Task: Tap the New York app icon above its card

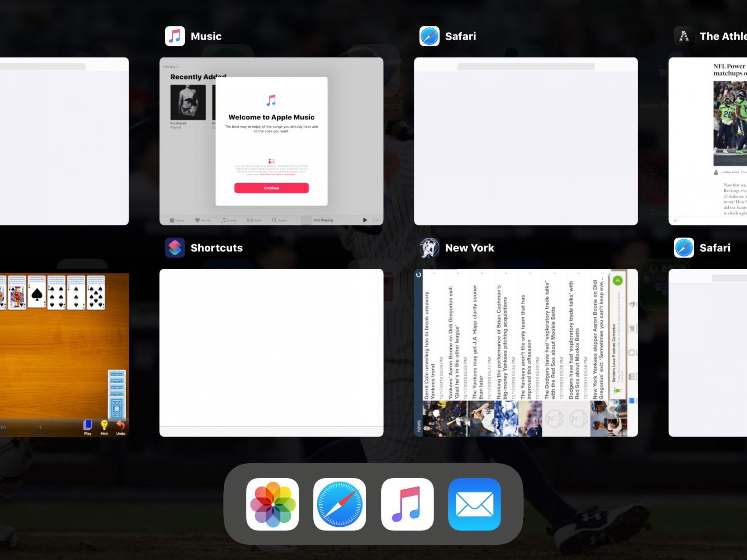Action: pyautogui.click(x=429, y=248)
